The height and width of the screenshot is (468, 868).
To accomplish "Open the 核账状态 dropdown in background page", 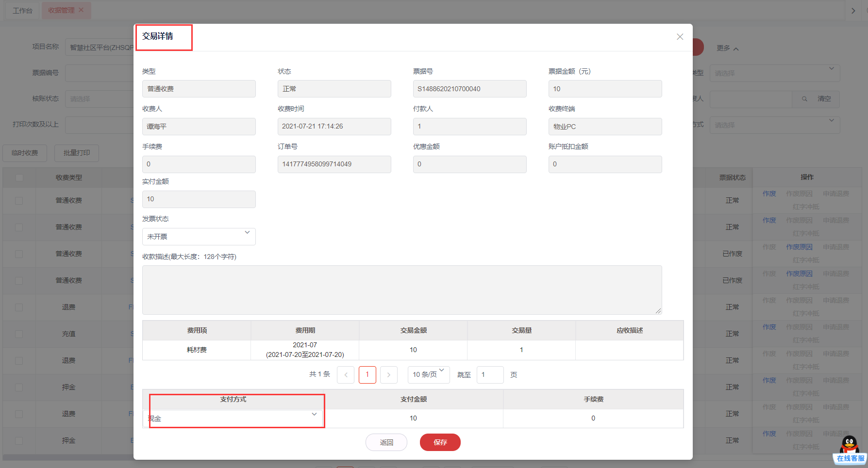I will (99, 99).
